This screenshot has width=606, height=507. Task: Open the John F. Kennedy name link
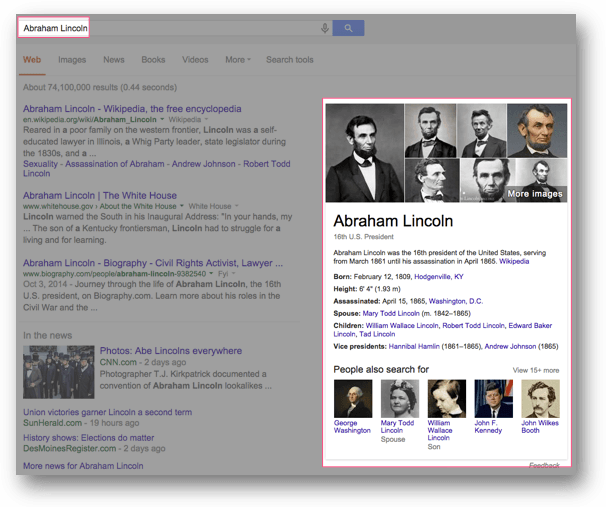[x=488, y=427]
